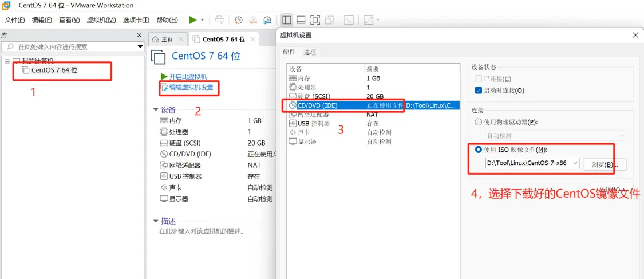Open the library search dropdown arrow
This screenshot has height=279, width=644.
tap(140, 47)
